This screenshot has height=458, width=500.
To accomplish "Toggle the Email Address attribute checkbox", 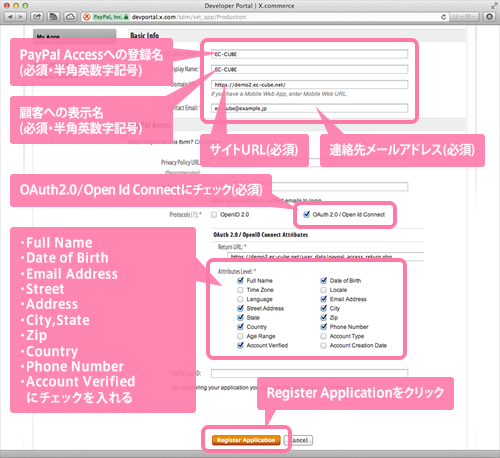I will (x=323, y=299).
